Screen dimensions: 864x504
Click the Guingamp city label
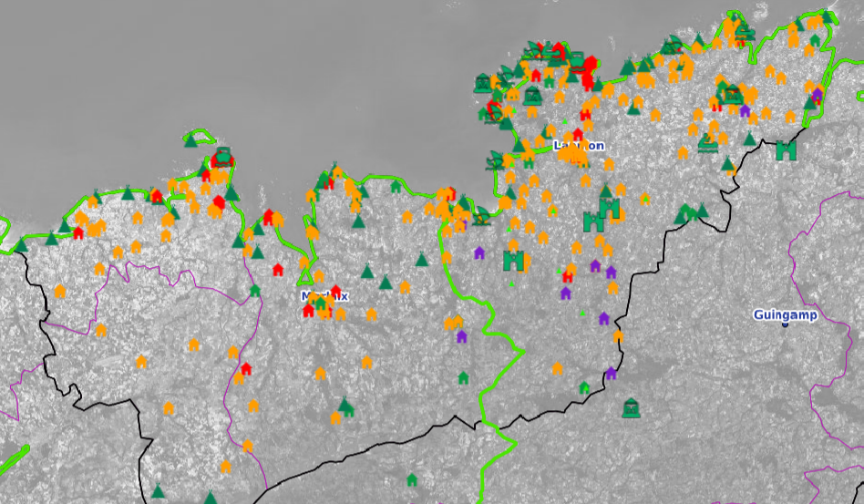click(785, 314)
